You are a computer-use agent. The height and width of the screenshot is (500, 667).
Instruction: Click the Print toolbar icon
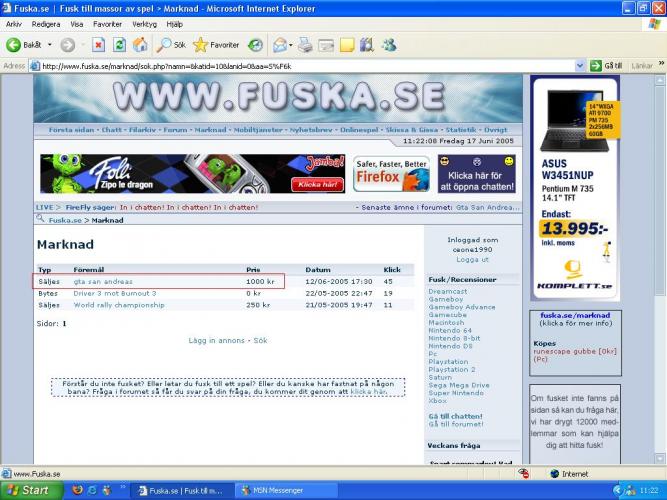click(305, 45)
